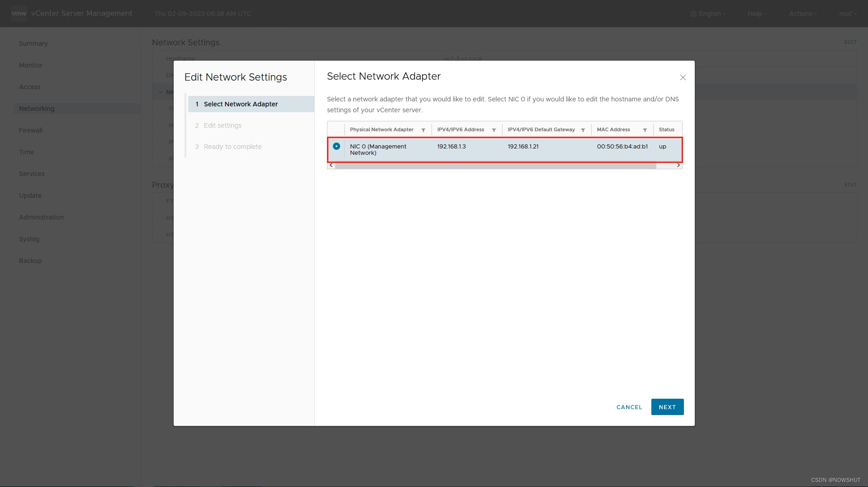Go to step 1 Select Network Adapter

coord(251,104)
